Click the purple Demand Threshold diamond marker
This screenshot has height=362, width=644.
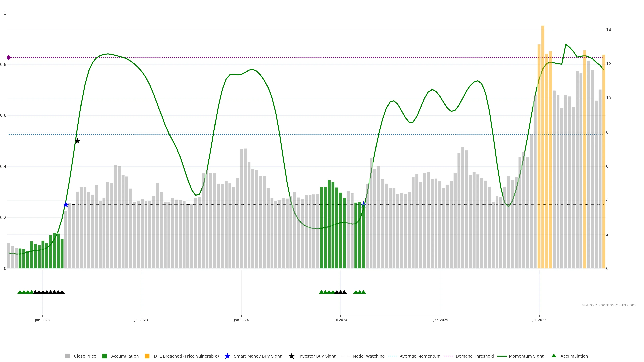9,58
